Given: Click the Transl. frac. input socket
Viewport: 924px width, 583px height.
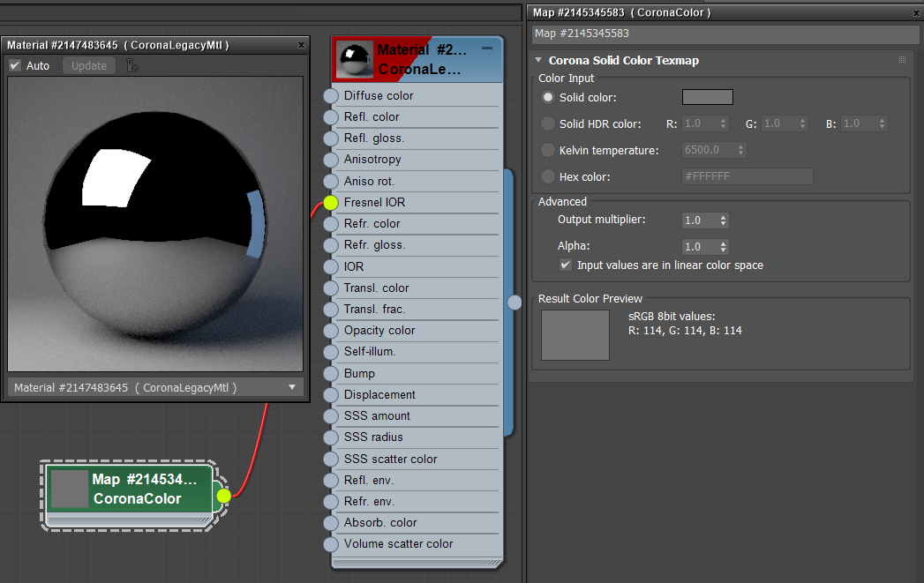Looking at the screenshot, I should coord(331,310).
